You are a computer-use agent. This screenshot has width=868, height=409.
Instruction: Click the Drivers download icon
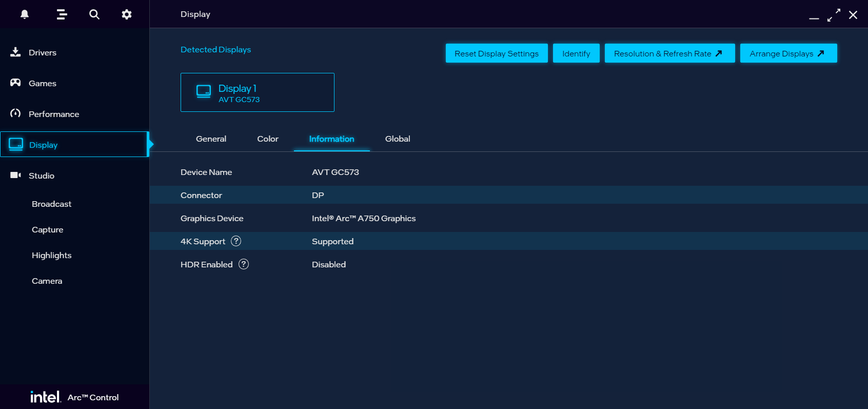tap(15, 52)
